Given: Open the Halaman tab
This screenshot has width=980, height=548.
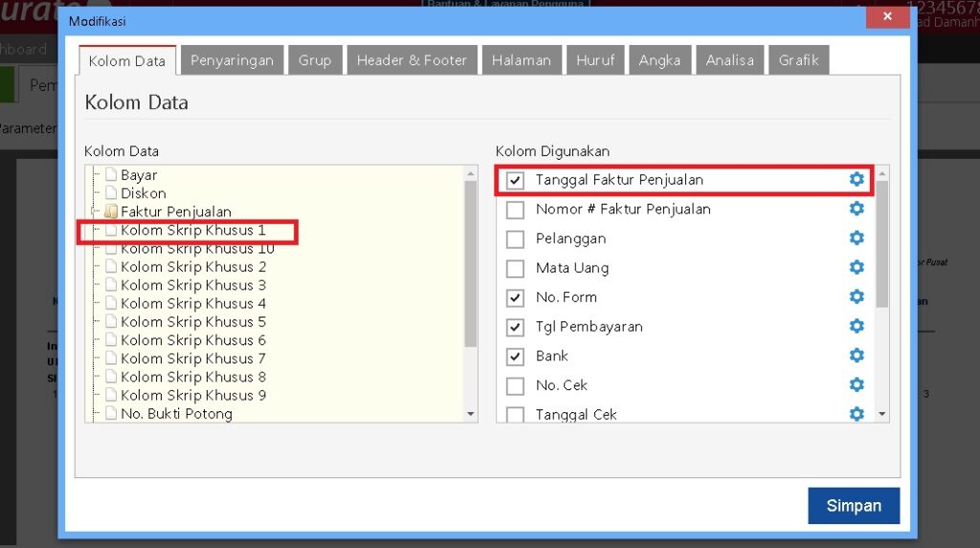Looking at the screenshot, I should coord(522,60).
